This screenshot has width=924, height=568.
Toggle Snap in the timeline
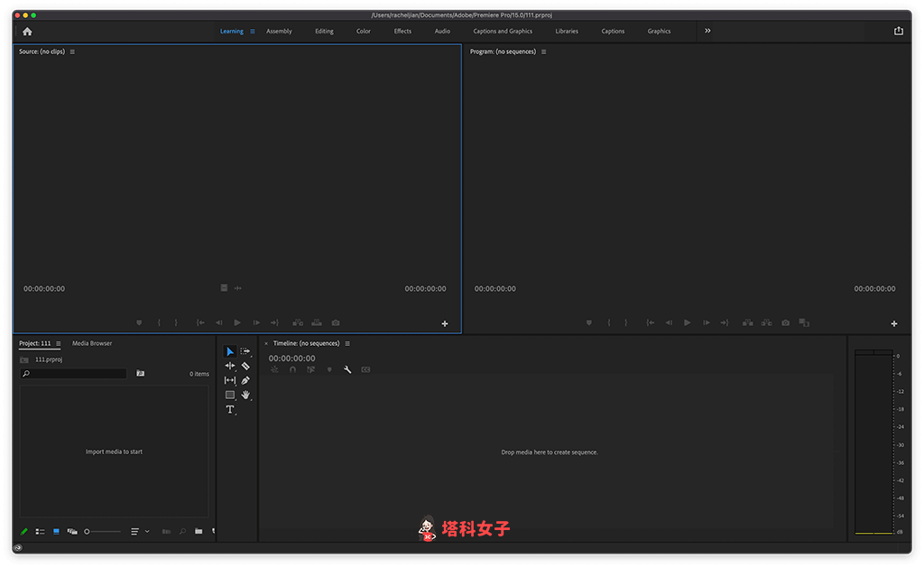click(x=292, y=369)
